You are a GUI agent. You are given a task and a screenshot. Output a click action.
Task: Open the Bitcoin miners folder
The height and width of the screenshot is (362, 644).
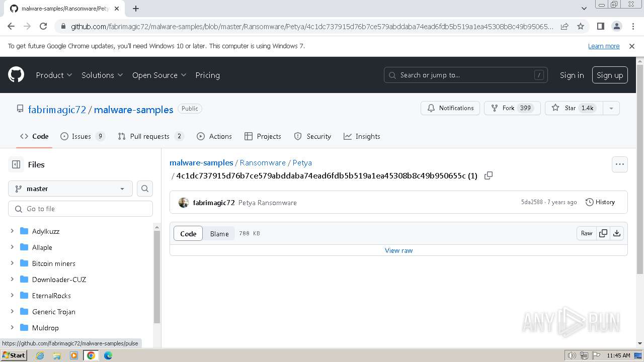pos(54,263)
